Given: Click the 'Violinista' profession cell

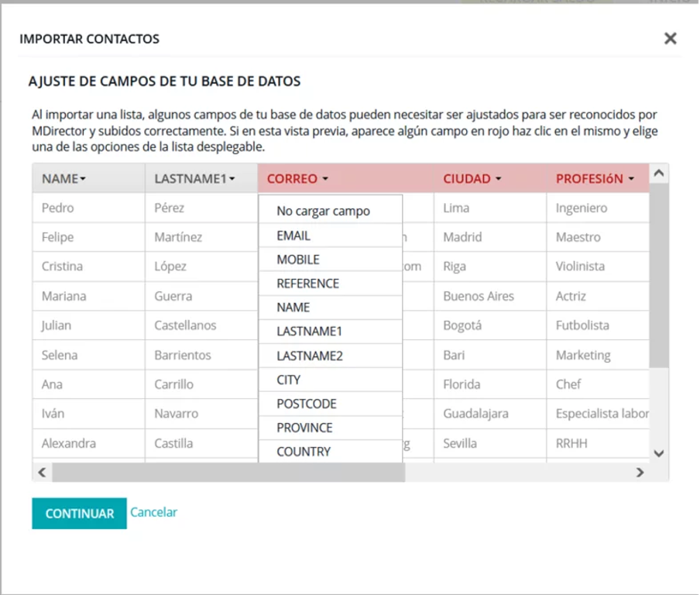Looking at the screenshot, I should click(x=598, y=267).
